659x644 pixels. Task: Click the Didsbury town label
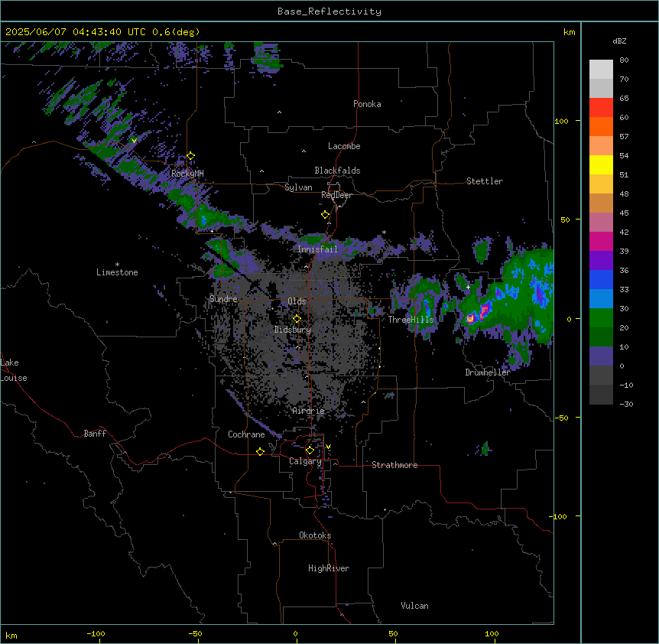point(293,330)
